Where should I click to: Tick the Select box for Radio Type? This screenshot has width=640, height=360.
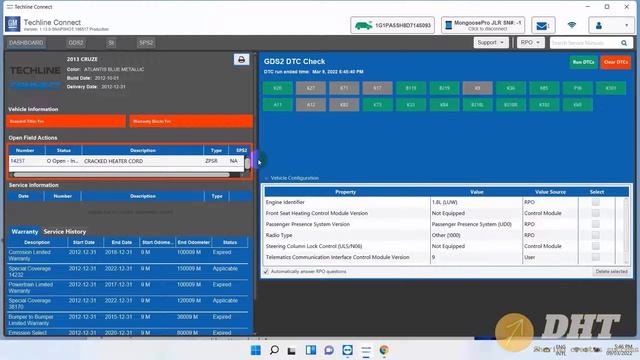tap(596, 235)
